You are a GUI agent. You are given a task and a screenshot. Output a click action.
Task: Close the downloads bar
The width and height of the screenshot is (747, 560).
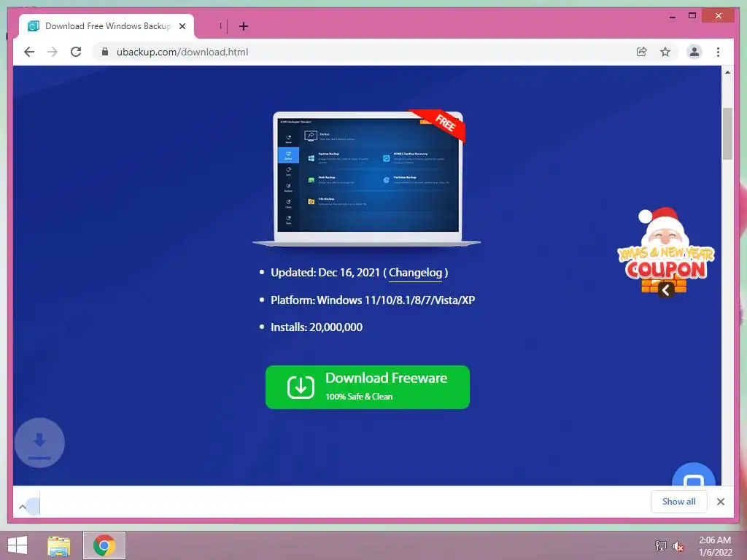[720, 502]
